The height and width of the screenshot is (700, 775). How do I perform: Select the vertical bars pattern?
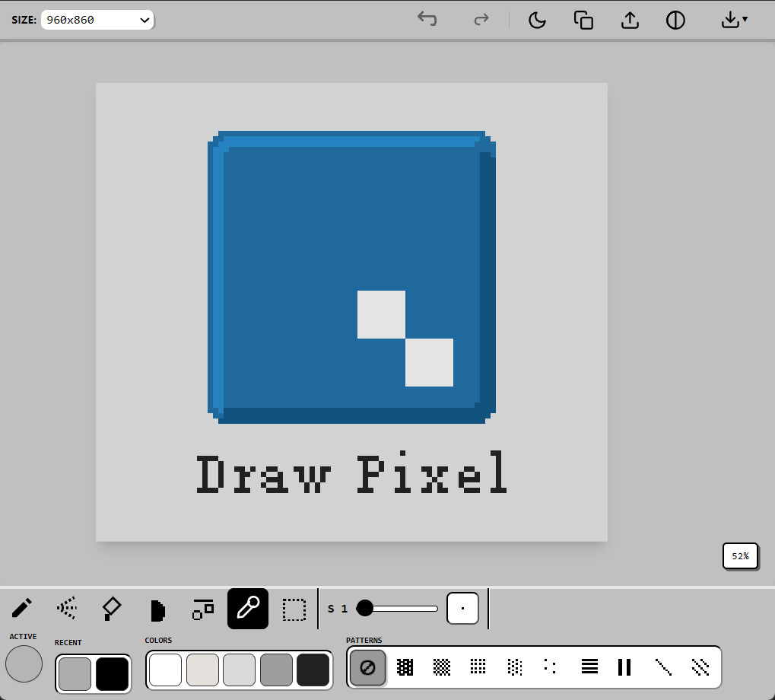tap(624, 667)
